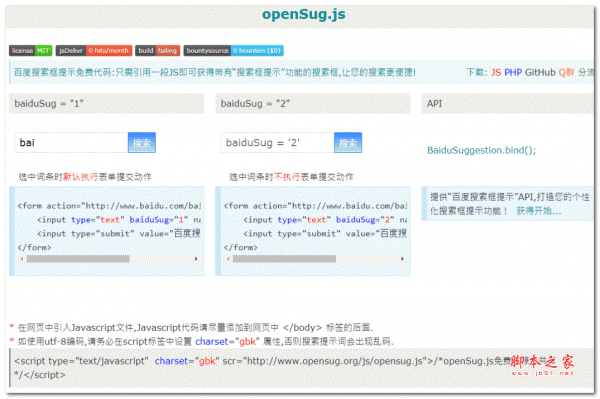This screenshot has height=399, width=600.
Task: Click the 百度搜索框提示免费代码 description text
Action: [x=214, y=72]
